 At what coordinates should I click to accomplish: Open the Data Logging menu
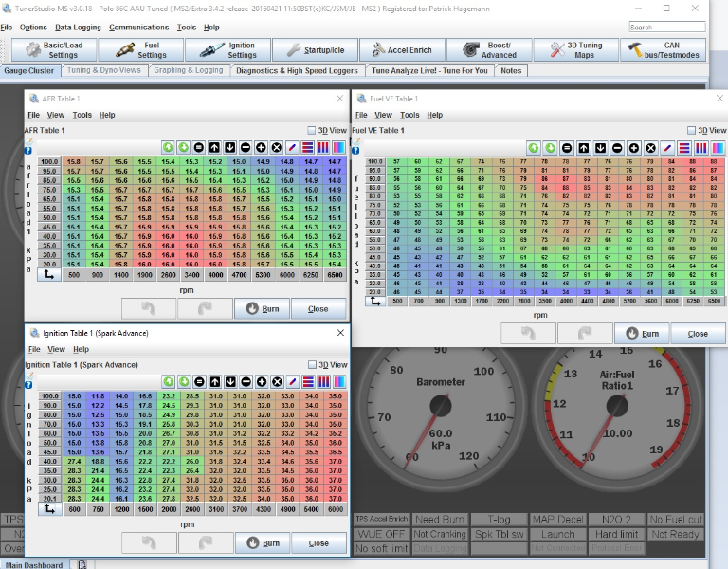click(77, 28)
